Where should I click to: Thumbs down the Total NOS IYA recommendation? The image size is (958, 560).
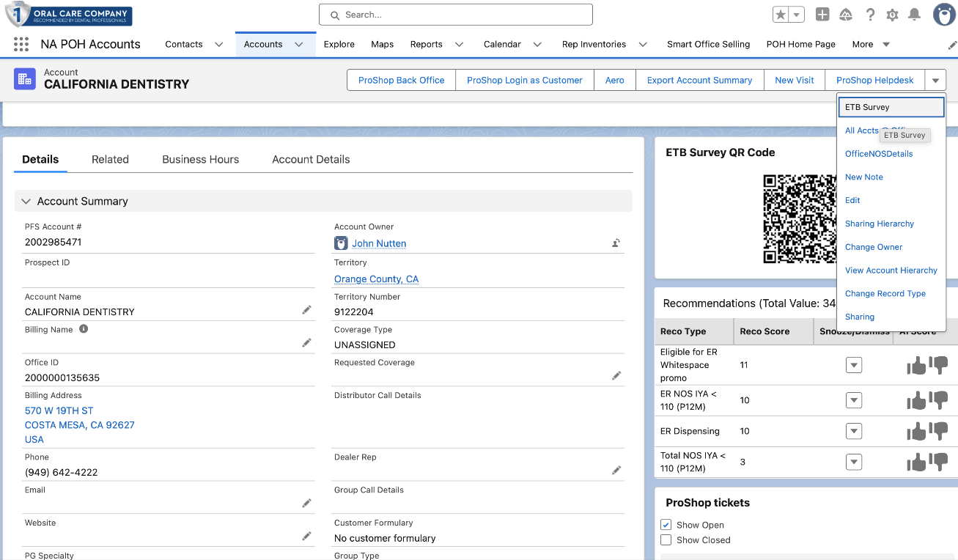[x=938, y=462]
